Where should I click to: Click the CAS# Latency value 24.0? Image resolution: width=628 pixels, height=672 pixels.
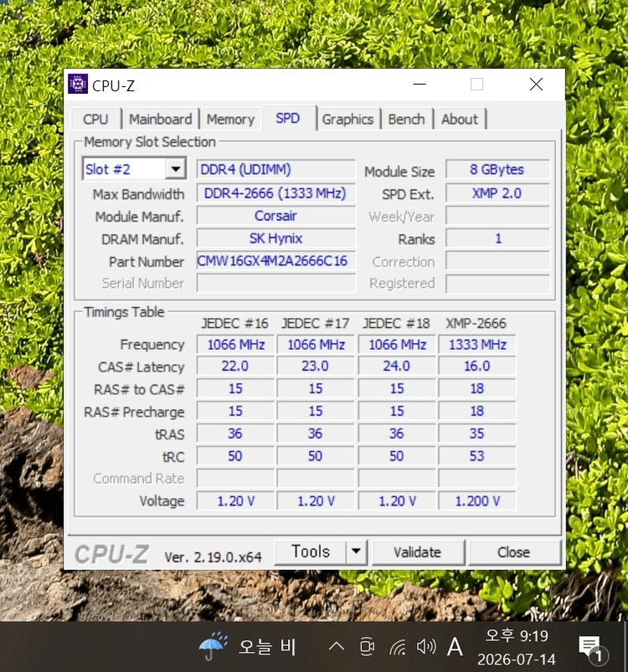[397, 367]
